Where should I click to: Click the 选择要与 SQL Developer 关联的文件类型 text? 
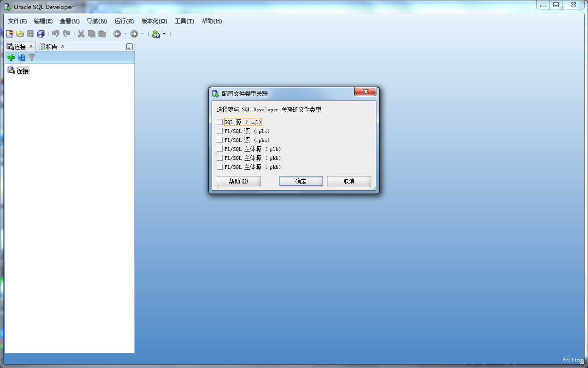point(269,109)
